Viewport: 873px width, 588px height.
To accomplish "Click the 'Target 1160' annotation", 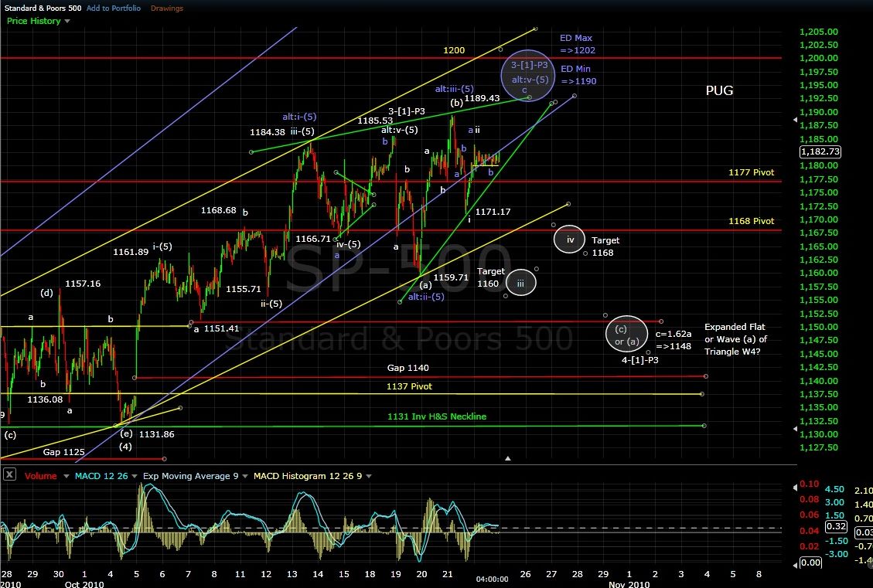I will [x=490, y=277].
